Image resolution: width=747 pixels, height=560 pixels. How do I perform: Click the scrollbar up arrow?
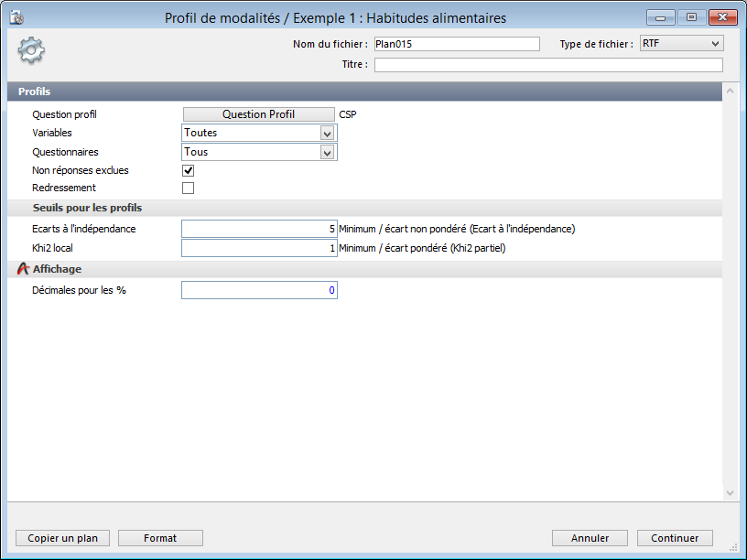click(x=730, y=91)
